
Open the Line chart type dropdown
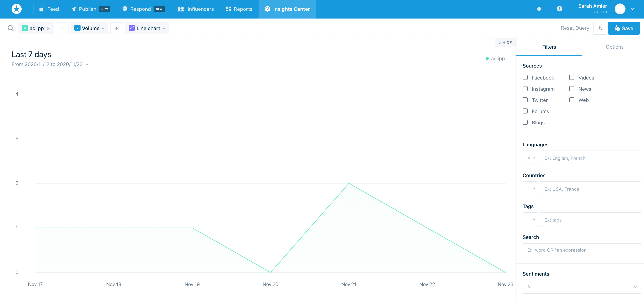click(x=147, y=28)
